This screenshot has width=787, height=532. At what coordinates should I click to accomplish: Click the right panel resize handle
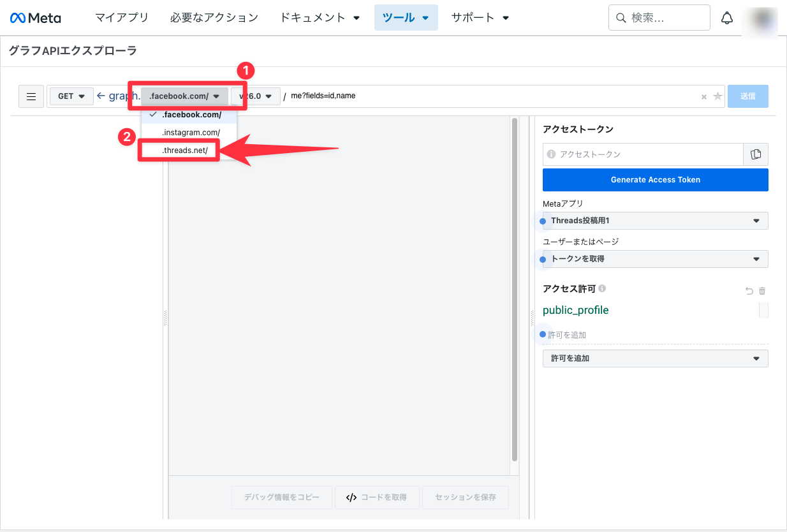(x=532, y=318)
